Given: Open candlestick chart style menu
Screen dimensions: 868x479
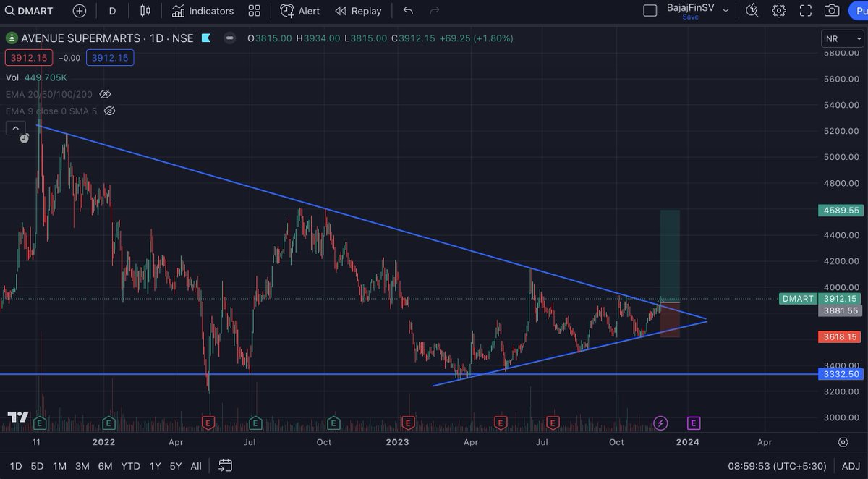Looking at the screenshot, I should pyautogui.click(x=145, y=11).
